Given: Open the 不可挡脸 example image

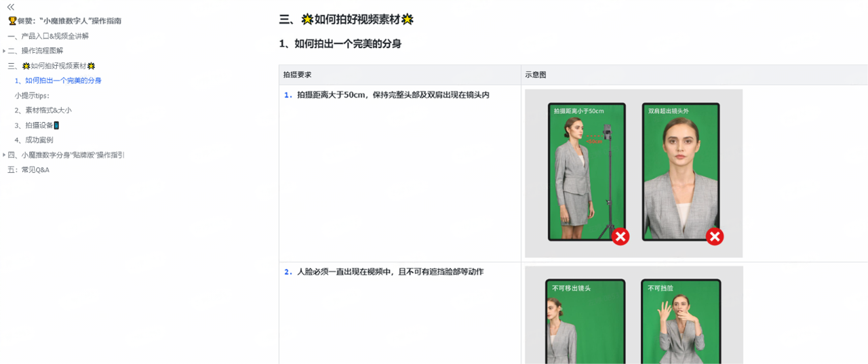Looking at the screenshot, I should [680, 322].
